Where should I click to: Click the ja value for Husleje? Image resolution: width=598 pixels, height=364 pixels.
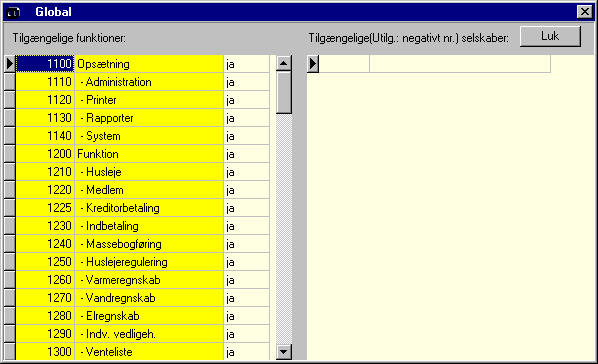click(x=246, y=172)
